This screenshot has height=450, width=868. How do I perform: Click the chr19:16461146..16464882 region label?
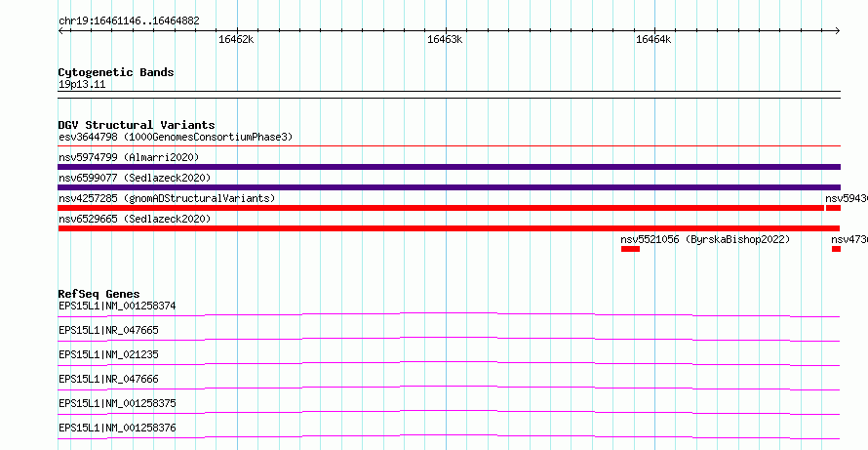129,21
